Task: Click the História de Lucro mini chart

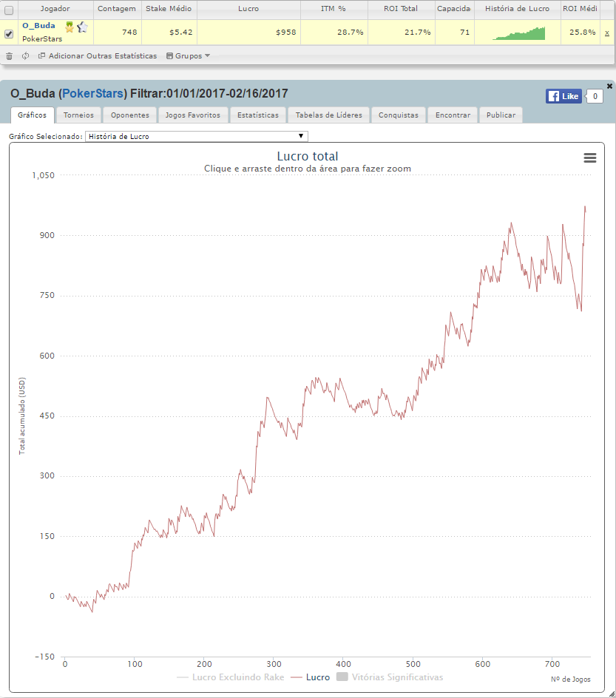Action: tap(518, 33)
